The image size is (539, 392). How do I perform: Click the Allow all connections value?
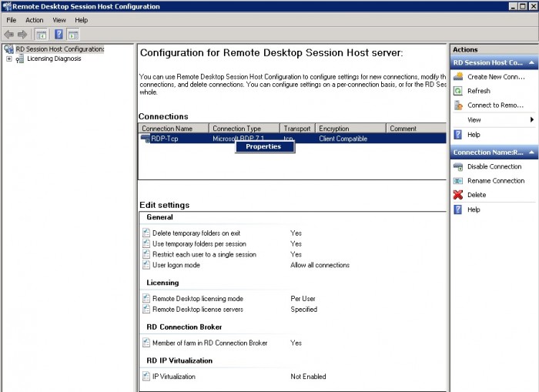click(x=320, y=265)
